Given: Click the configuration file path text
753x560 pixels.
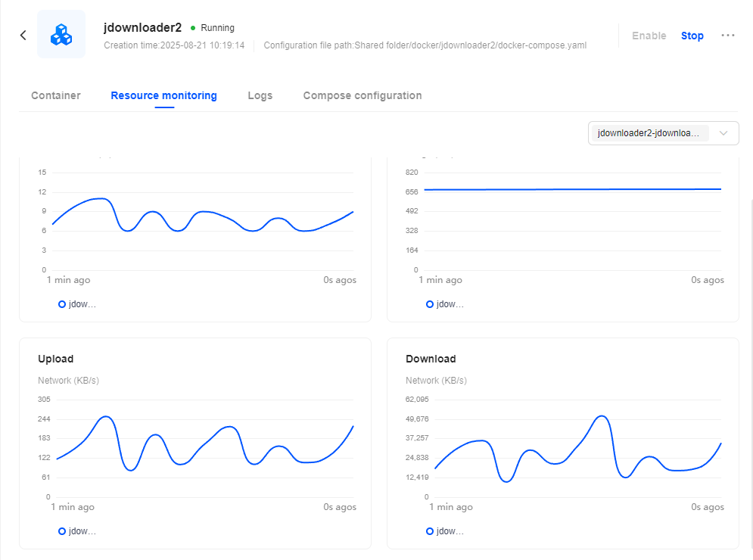Looking at the screenshot, I should 425,45.
